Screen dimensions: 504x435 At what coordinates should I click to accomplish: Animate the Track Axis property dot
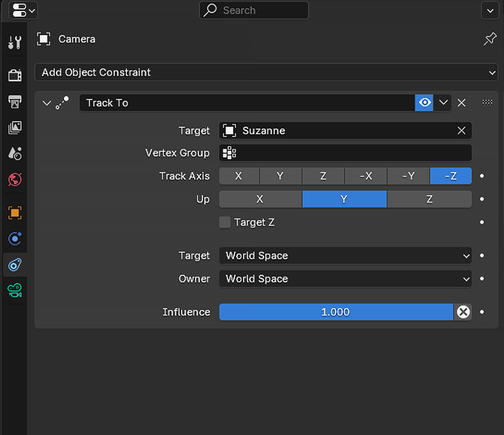coord(482,176)
